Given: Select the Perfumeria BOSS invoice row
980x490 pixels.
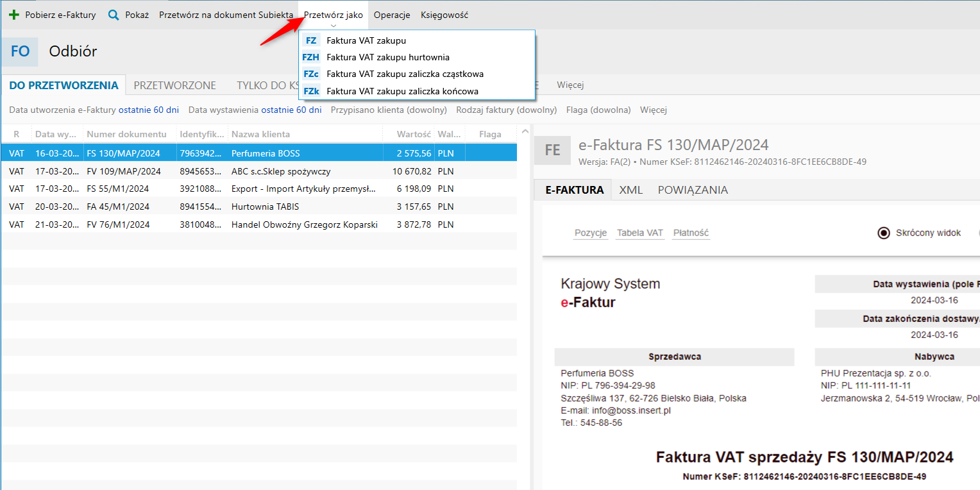Looking at the screenshot, I should [x=258, y=153].
